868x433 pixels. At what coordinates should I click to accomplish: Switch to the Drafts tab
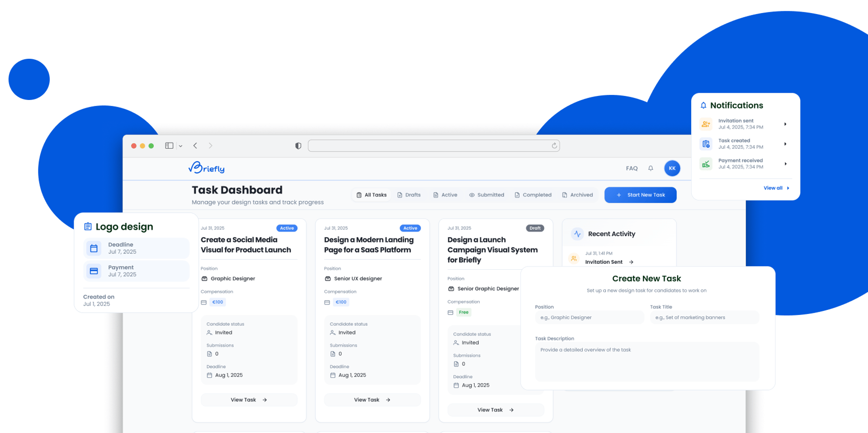(409, 195)
